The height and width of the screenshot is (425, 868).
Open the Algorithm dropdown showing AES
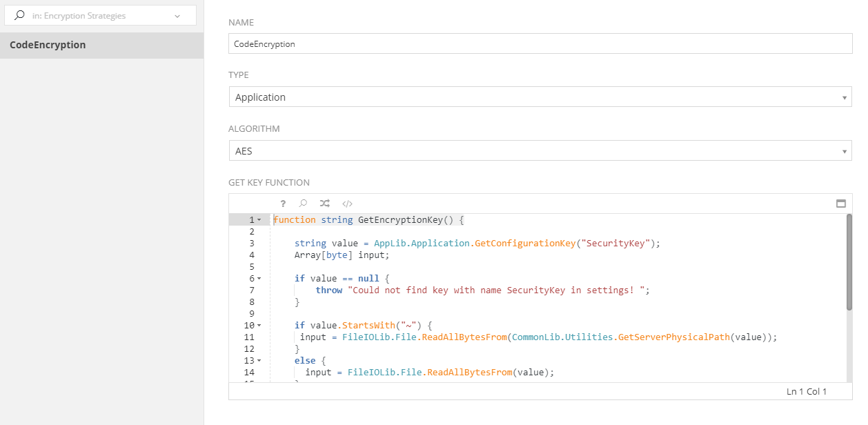540,151
